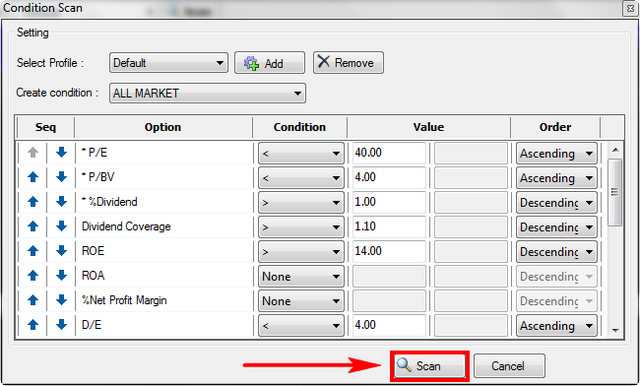The height and width of the screenshot is (386, 640).
Task: Edit the D/E value field 4.00
Action: tap(389, 325)
